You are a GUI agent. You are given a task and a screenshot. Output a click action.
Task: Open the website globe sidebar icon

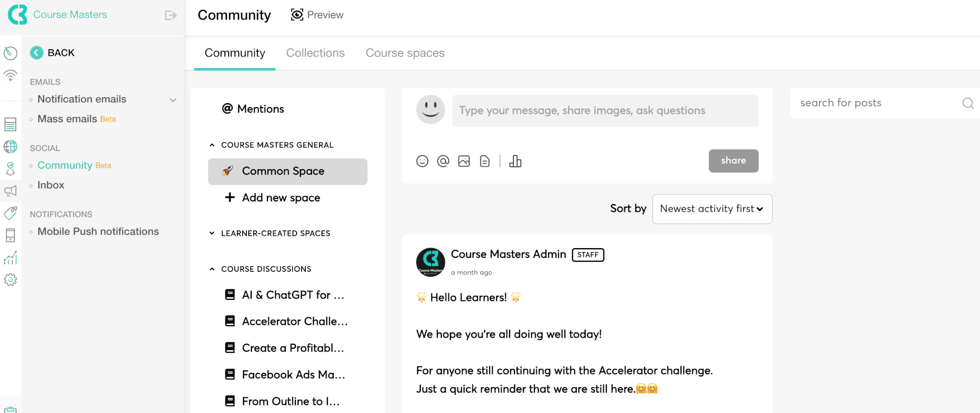[x=11, y=146]
